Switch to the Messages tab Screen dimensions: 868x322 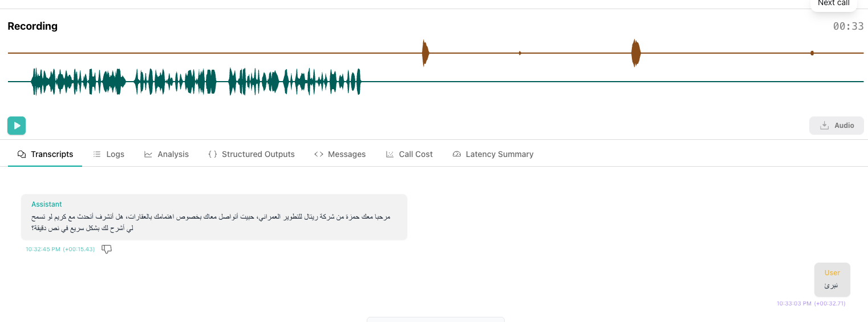click(340, 154)
